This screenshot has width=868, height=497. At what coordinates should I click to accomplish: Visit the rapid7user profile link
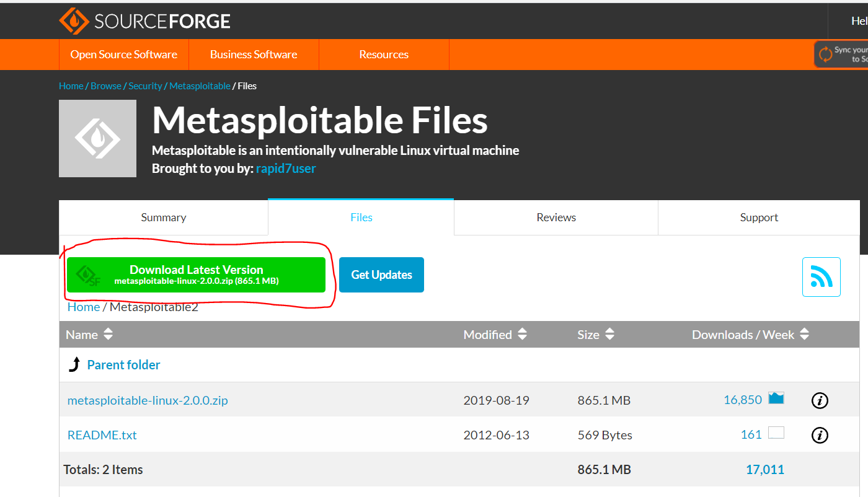[286, 169]
